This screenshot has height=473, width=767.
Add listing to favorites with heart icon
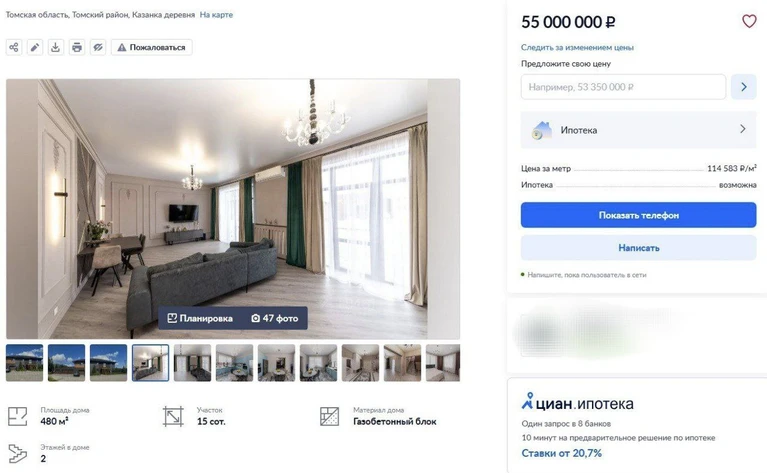tap(749, 21)
